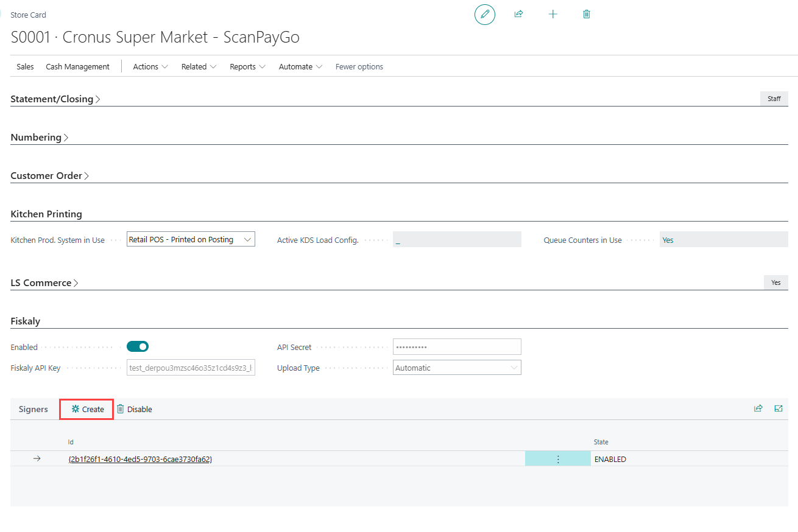The width and height of the screenshot is (798, 532).
Task: Open the Upload Type dropdown
Action: [457, 368]
